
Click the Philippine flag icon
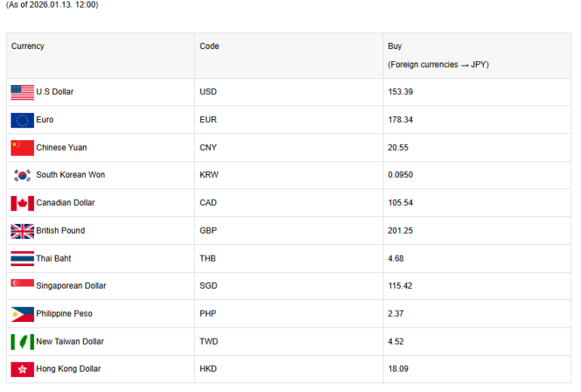tap(23, 314)
